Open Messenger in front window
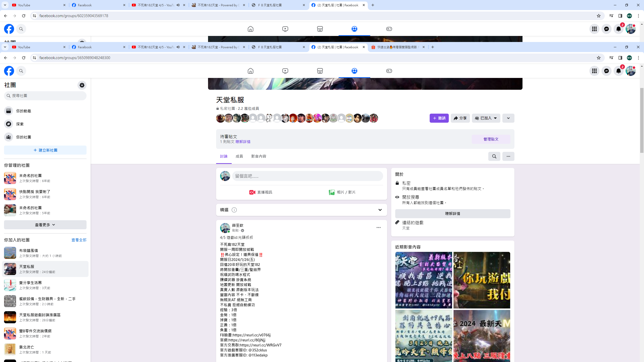Screen dimensions: 644x362 click(x=607, y=71)
